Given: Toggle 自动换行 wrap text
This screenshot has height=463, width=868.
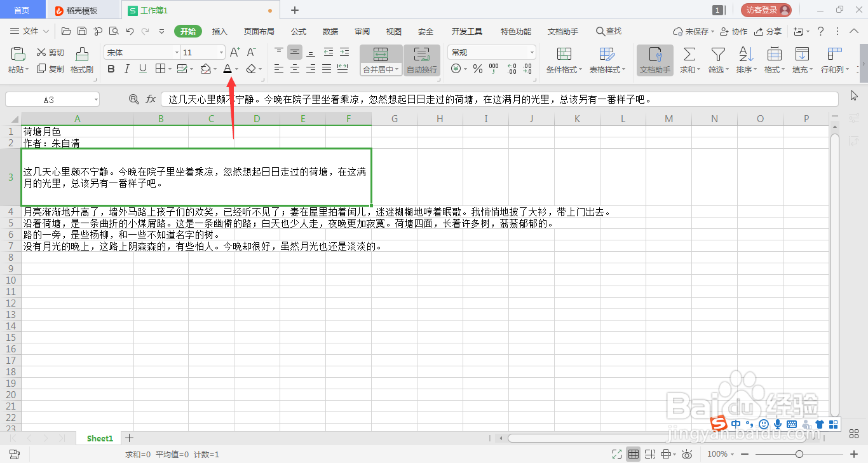Looking at the screenshot, I should pyautogui.click(x=421, y=60).
